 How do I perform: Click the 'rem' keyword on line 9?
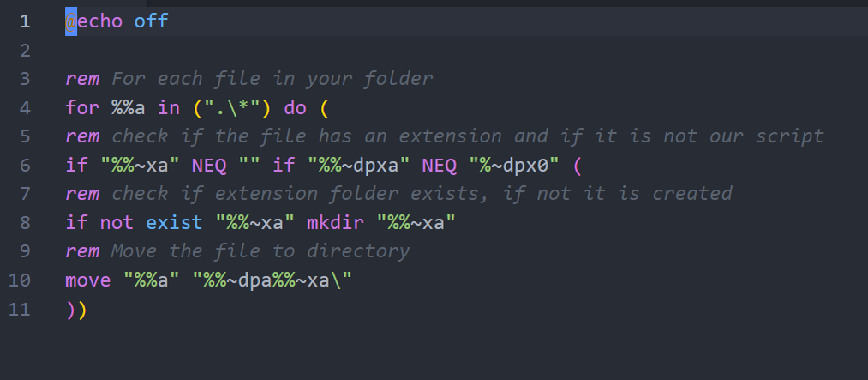[82, 251]
